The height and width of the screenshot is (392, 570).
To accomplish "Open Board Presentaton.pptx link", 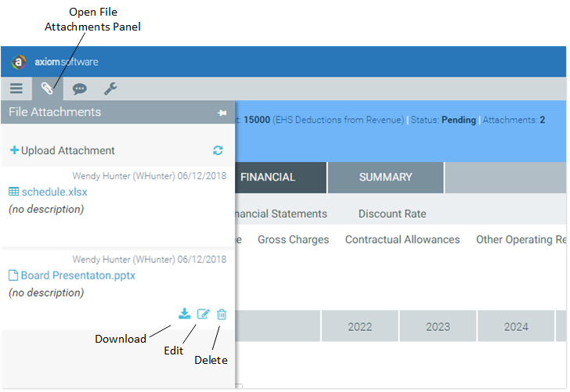I will coord(78,275).
